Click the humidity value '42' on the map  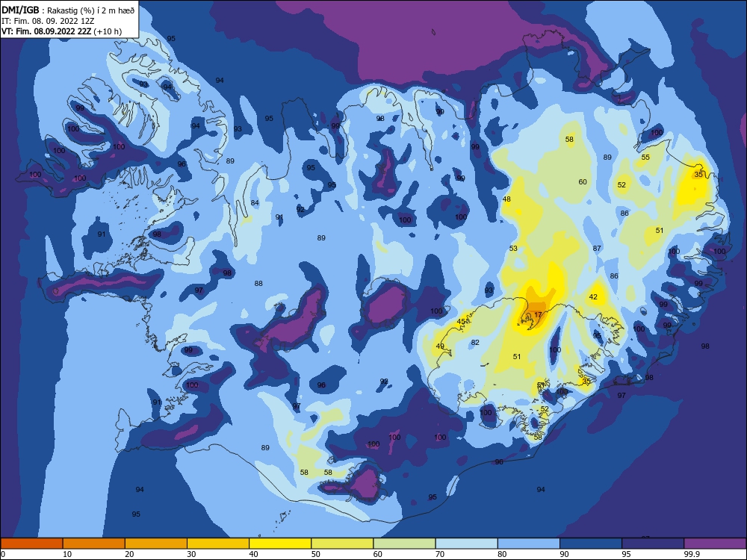coord(593,296)
